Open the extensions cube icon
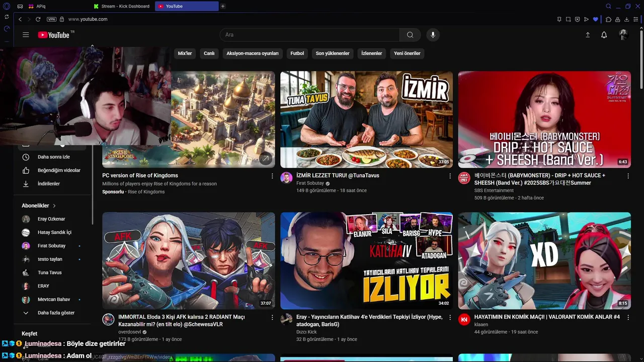This screenshot has height=362, width=644. (608, 19)
